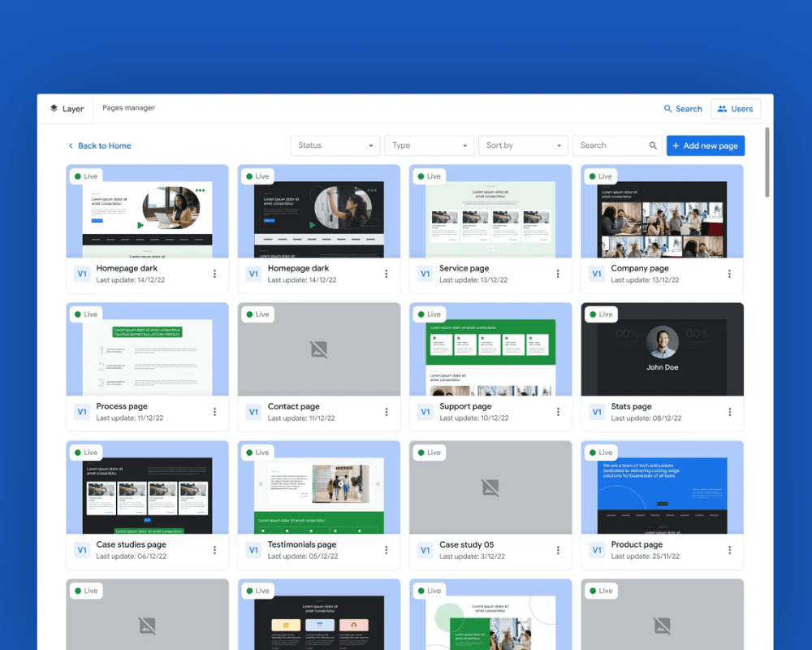
Task: Open the three-dot menu for Testimonials page
Action: [x=387, y=550]
